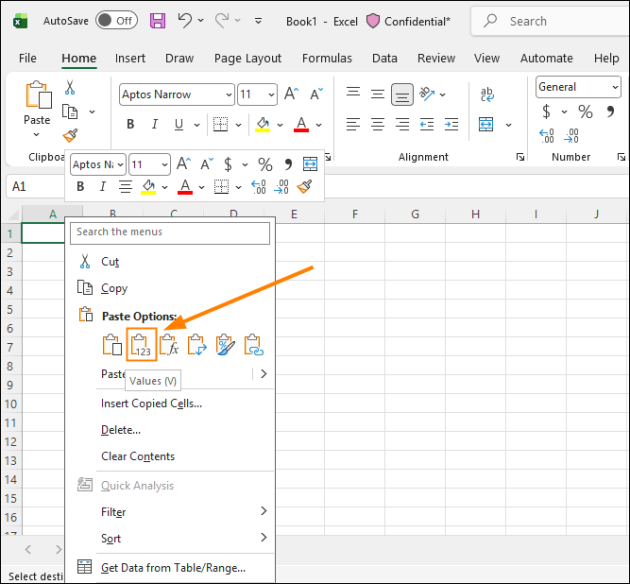This screenshot has width=630, height=584.
Task: Click the Save icon in title bar
Action: pyautogui.click(x=158, y=20)
